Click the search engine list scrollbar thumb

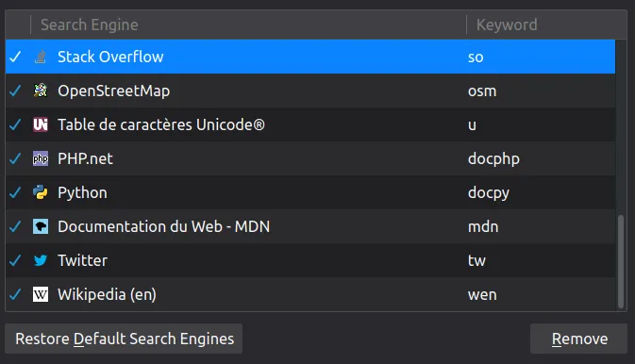[x=621, y=262]
